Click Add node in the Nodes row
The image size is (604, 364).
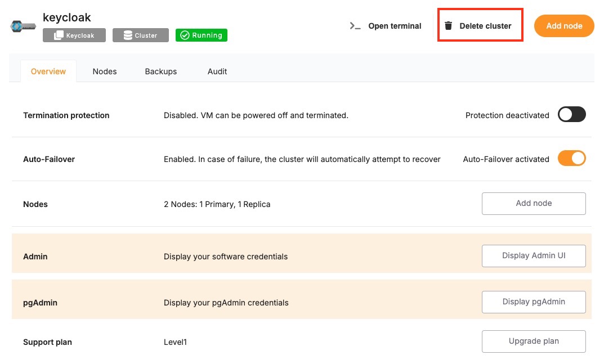(534, 204)
